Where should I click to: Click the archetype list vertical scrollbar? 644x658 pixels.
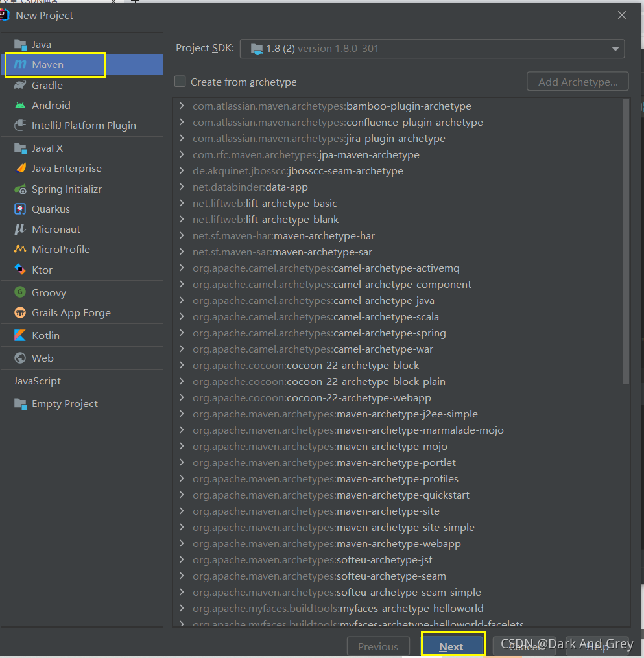pyautogui.click(x=626, y=241)
